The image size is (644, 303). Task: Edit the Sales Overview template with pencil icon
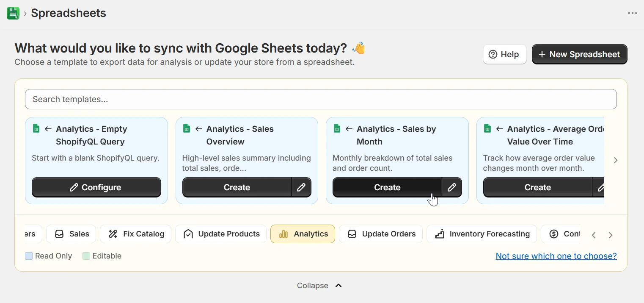pos(301,187)
